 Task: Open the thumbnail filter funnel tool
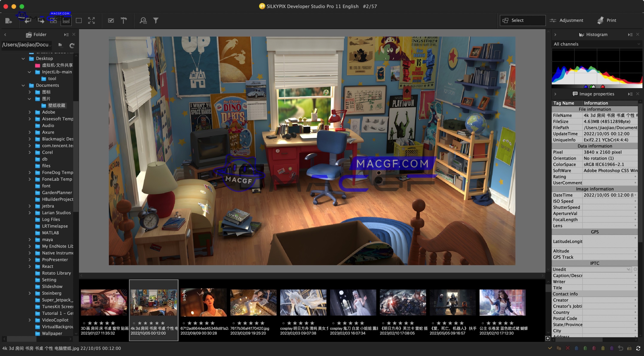(x=156, y=20)
